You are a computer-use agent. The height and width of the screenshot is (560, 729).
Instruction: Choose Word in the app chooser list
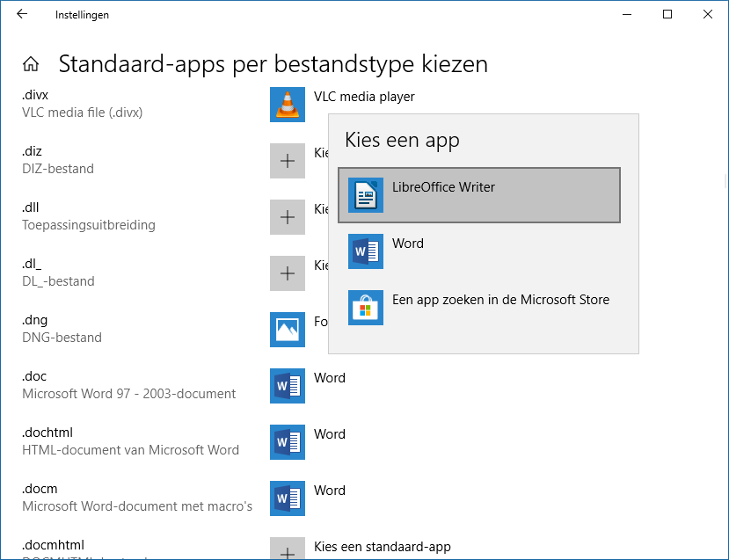coord(479,251)
